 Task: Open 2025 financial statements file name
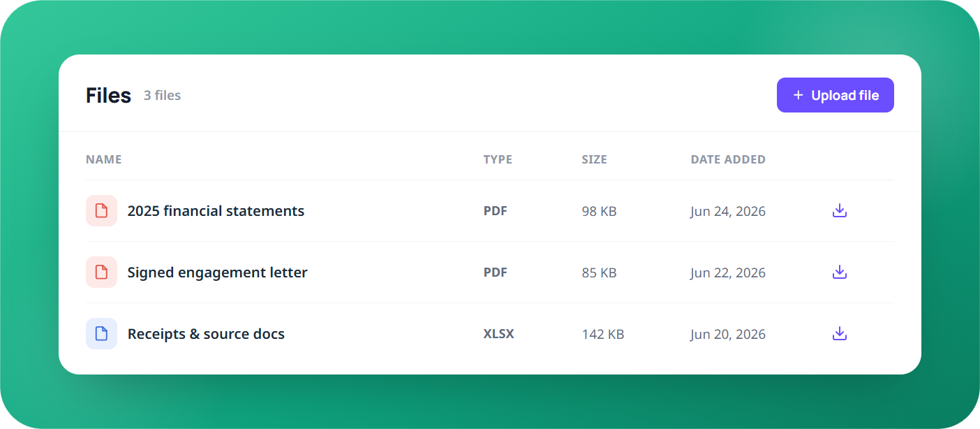(216, 210)
